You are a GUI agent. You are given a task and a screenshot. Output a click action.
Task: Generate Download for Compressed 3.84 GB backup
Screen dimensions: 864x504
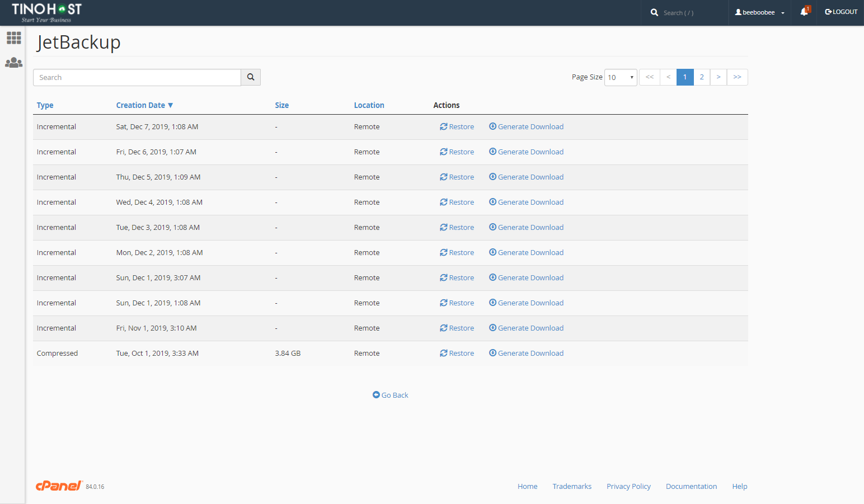526,354
